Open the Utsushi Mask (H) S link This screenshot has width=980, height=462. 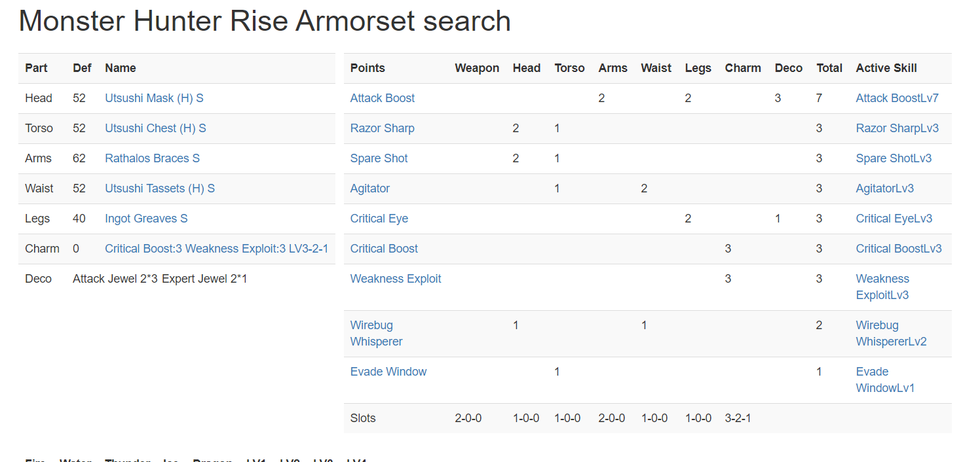pyautogui.click(x=154, y=98)
